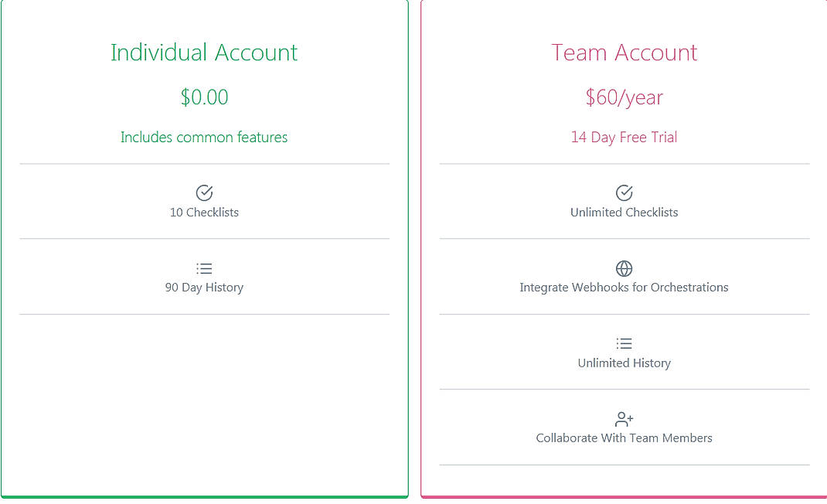Click the Includes common features text

click(204, 137)
